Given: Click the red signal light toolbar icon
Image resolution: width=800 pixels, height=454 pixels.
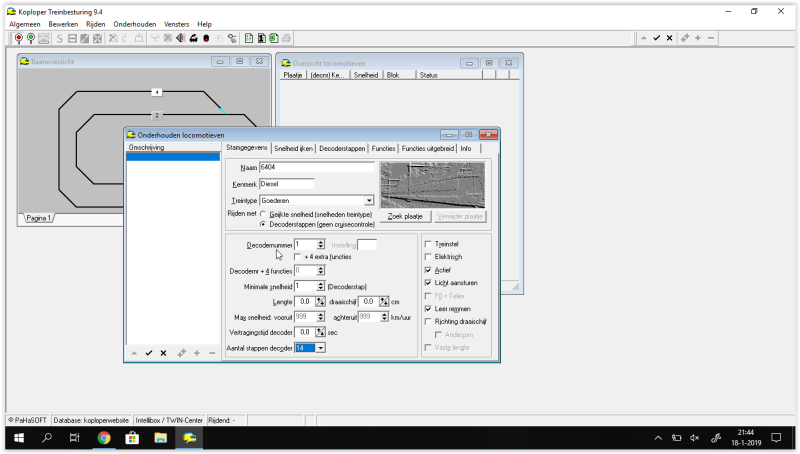Looking at the screenshot, I should pos(19,38).
